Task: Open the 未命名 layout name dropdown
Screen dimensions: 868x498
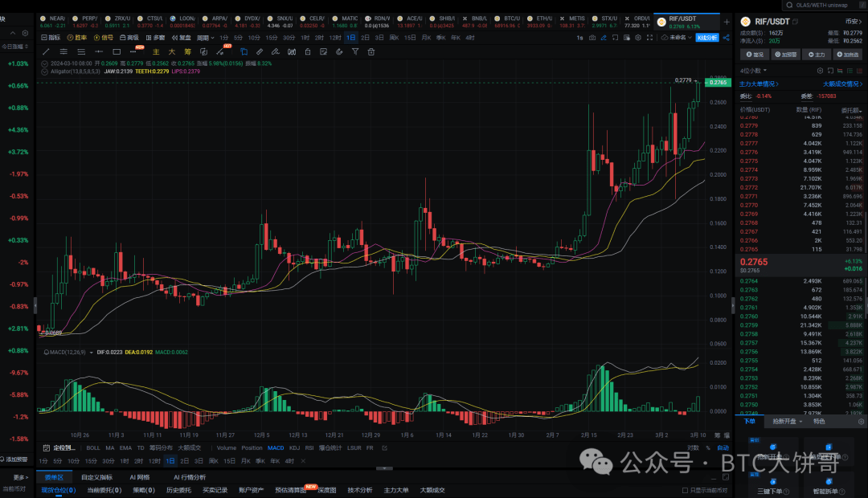Action: pos(678,37)
